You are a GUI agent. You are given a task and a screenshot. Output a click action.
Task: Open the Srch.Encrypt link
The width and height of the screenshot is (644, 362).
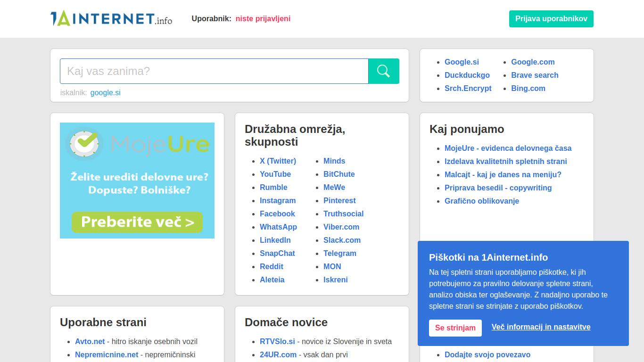[x=468, y=89]
